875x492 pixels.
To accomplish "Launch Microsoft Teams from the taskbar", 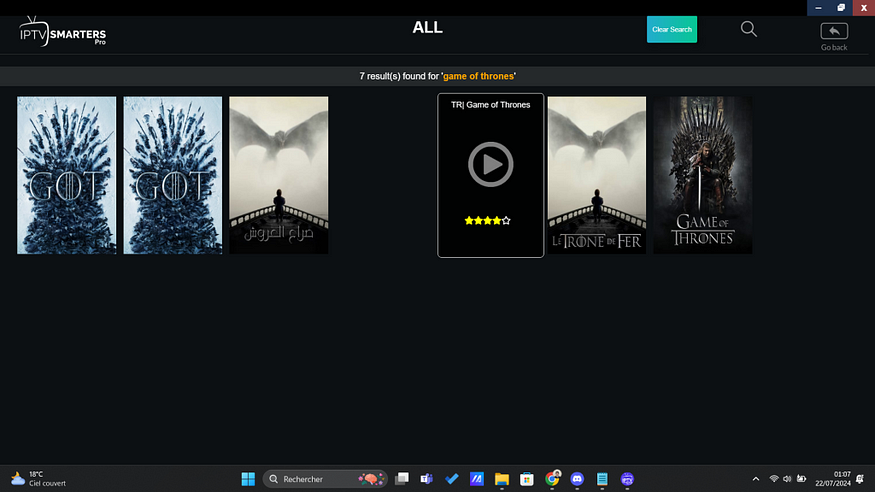I will click(x=426, y=479).
